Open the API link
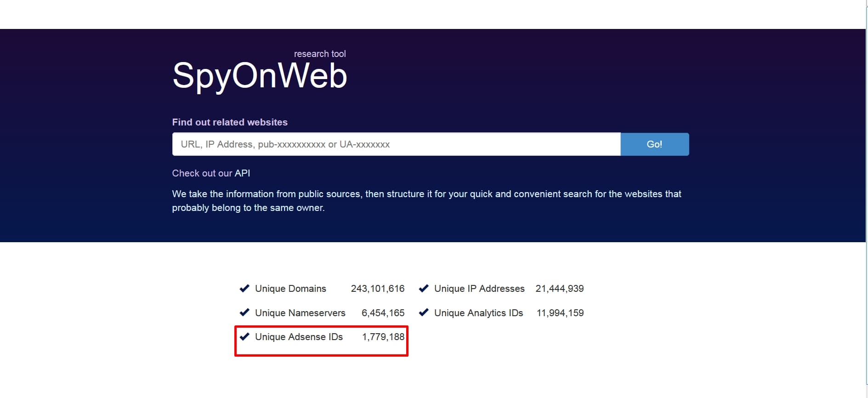This screenshot has width=868, height=398. [242, 173]
